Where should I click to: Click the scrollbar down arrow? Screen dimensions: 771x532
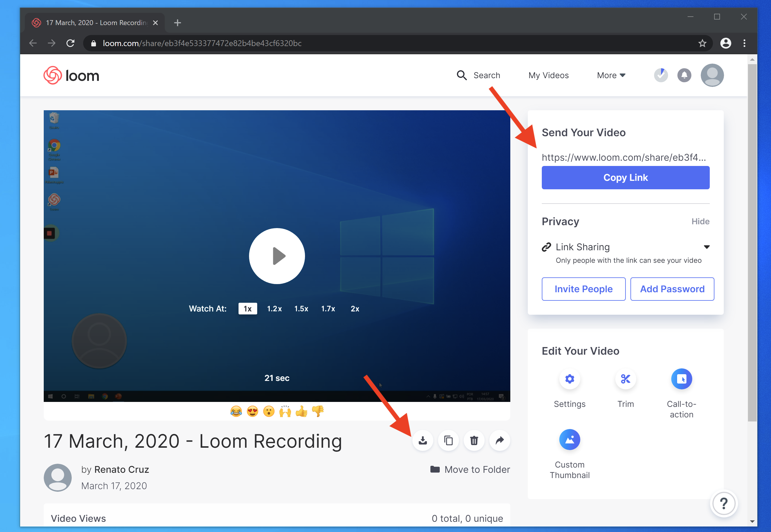(752, 522)
